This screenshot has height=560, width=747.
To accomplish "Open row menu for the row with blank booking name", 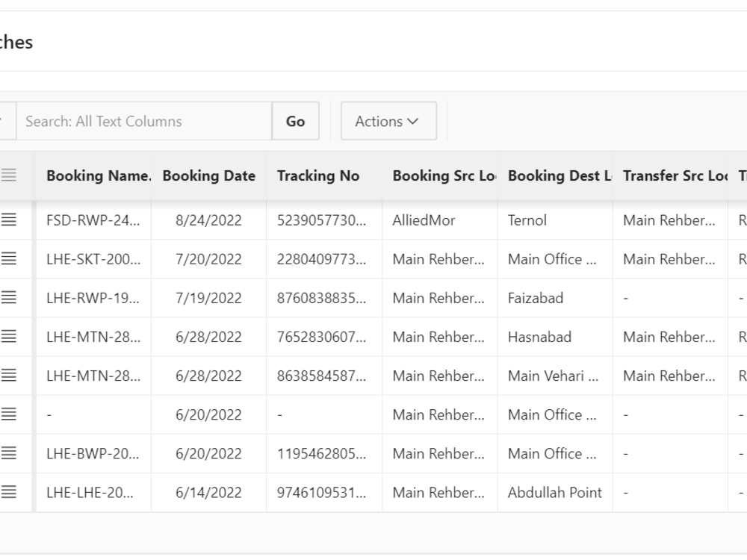I will click(x=8, y=414).
